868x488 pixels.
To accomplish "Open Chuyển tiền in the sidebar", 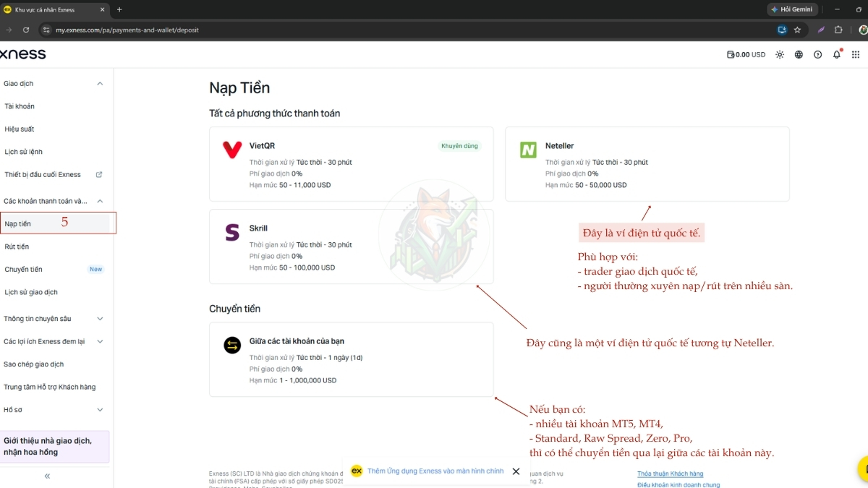I will (23, 269).
